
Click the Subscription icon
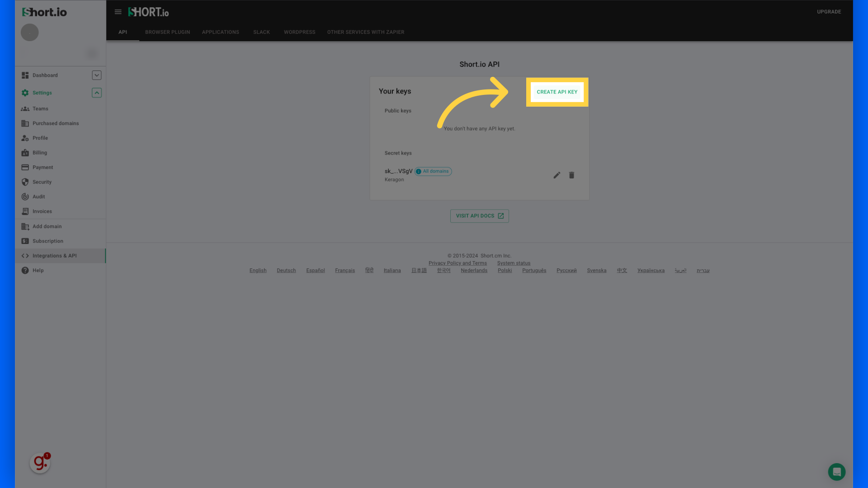(25, 241)
